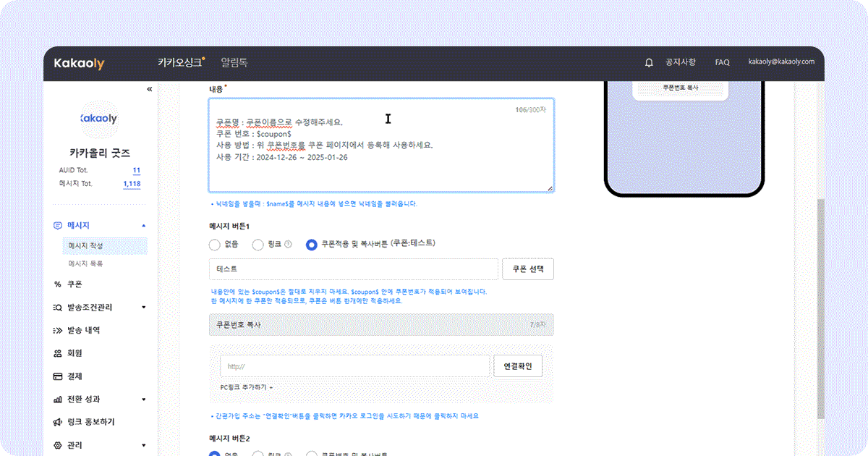This screenshot has height=456, width=868.
Task: Select 쿠폰적용 및 복사버튼 radio option
Action: (x=312, y=245)
